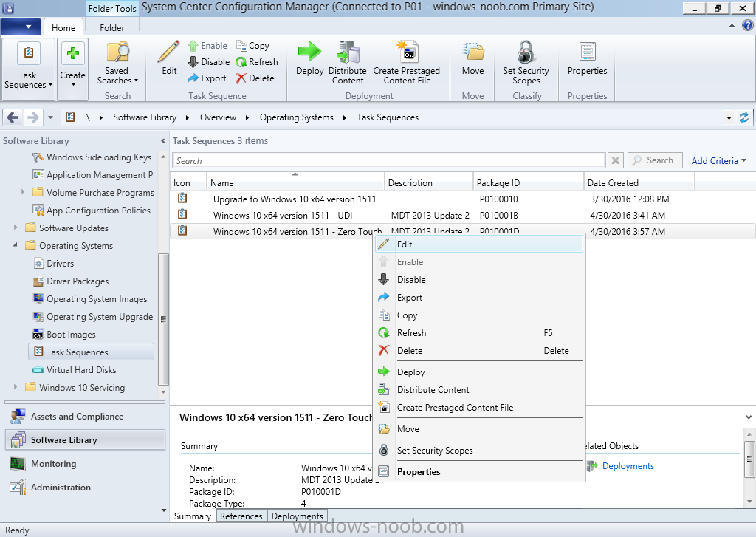Image resolution: width=756 pixels, height=537 pixels.
Task: Choose Export from context menu
Action: [x=479, y=298]
